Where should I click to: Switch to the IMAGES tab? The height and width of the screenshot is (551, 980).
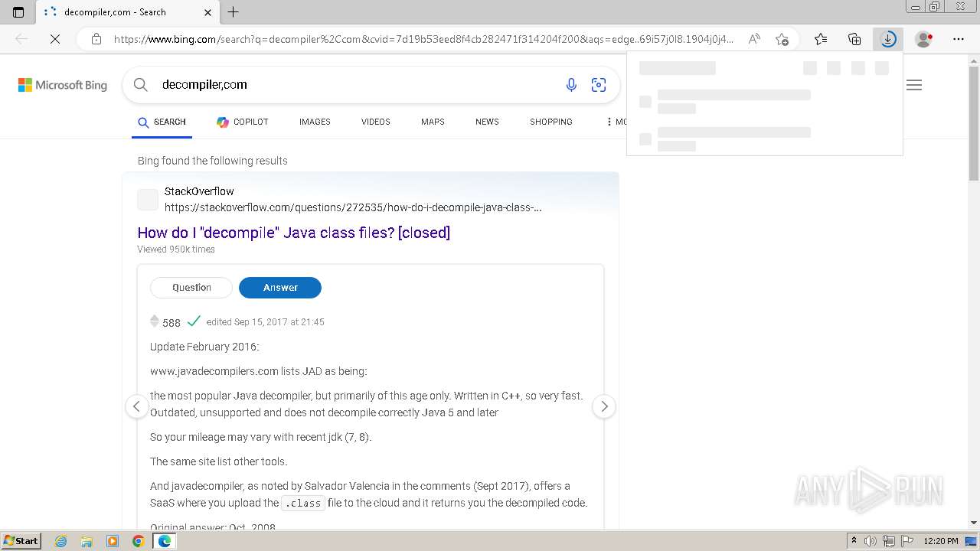pyautogui.click(x=315, y=122)
